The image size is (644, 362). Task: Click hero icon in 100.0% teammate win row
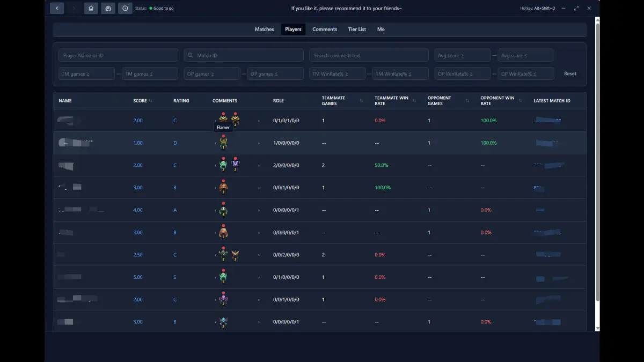pos(223,187)
